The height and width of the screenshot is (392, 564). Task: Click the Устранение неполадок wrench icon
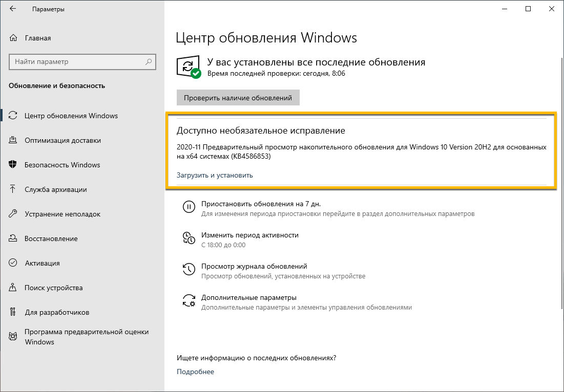pos(13,214)
